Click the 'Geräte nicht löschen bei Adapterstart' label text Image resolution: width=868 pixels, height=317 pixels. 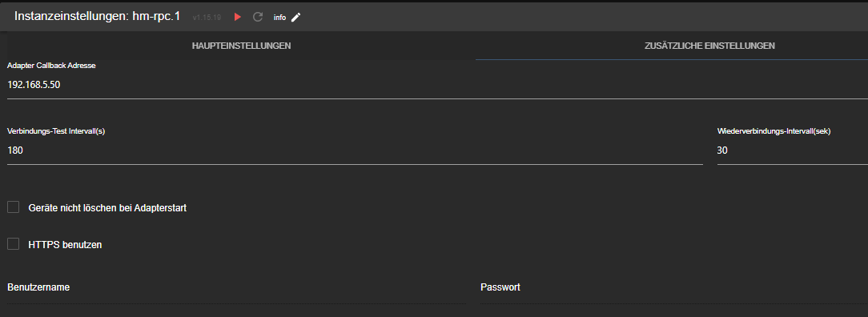pos(107,208)
